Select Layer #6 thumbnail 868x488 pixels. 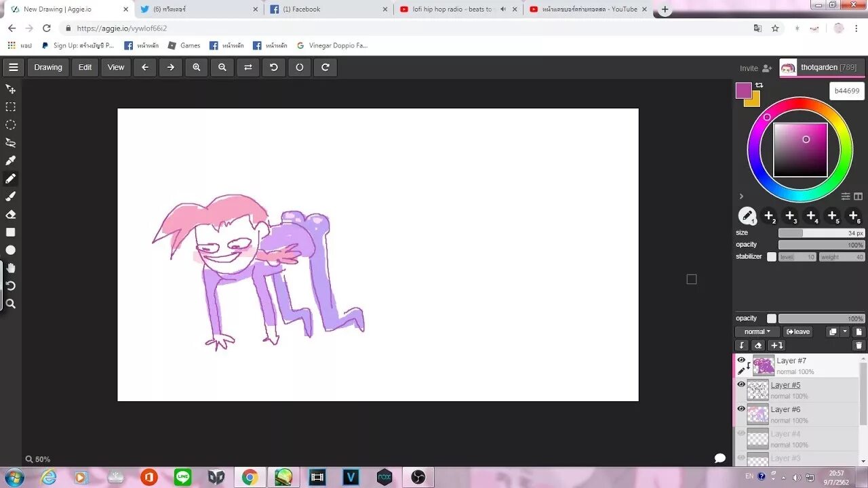757,414
